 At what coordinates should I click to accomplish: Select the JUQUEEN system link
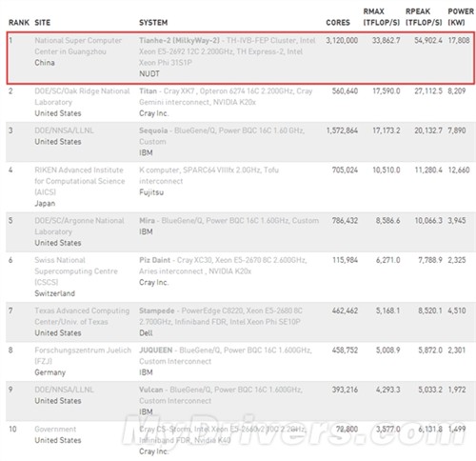(x=226, y=355)
